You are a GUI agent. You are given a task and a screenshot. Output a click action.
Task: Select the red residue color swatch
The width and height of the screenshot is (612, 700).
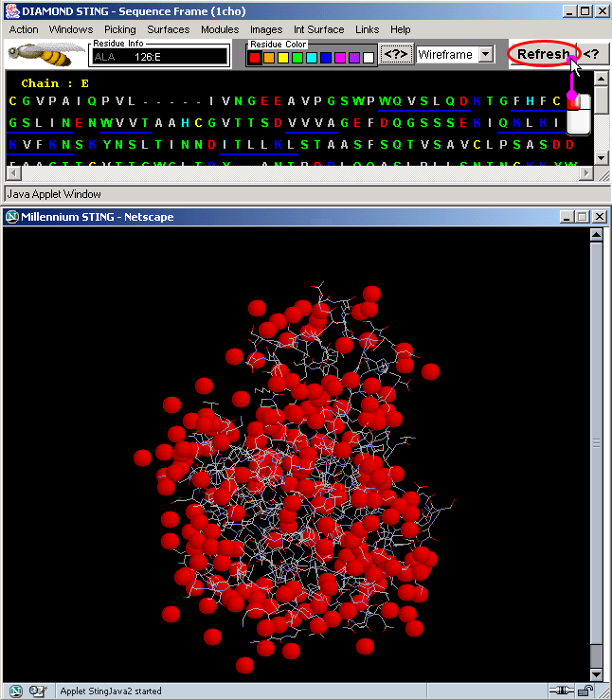pyautogui.click(x=255, y=58)
